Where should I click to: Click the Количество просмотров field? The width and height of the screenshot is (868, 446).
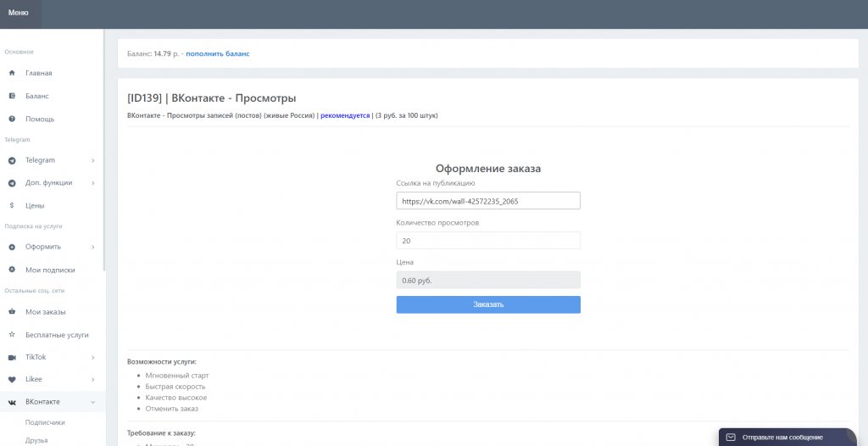coord(488,241)
